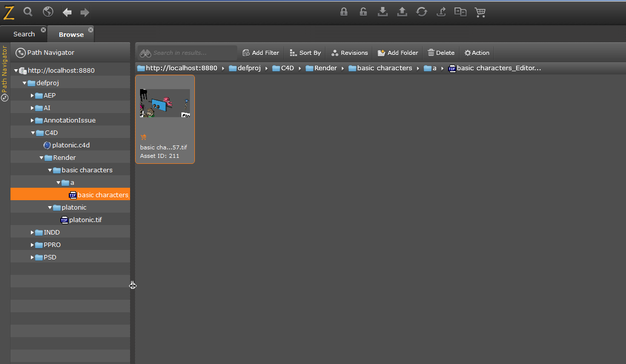Click the Add Folder button
Image resolution: width=626 pixels, height=364 pixels.
(398, 53)
